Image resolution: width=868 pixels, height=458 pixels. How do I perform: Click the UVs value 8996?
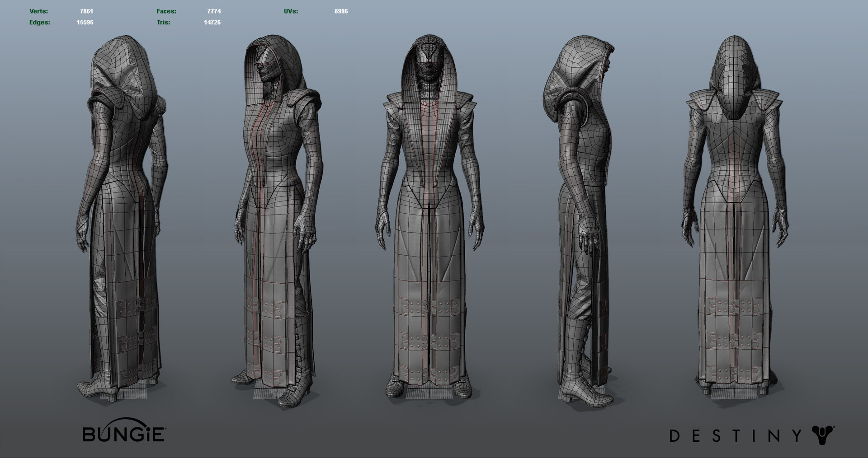click(341, 11)
